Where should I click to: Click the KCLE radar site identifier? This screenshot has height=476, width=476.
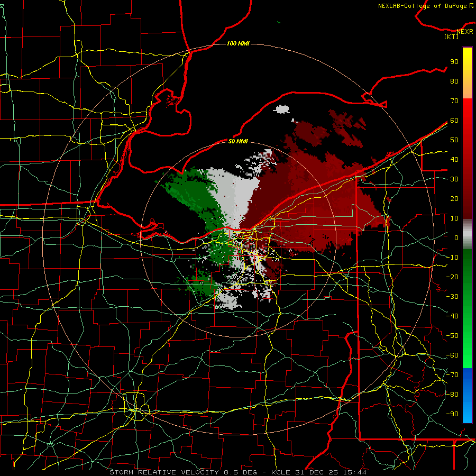[x=281, y=472]
